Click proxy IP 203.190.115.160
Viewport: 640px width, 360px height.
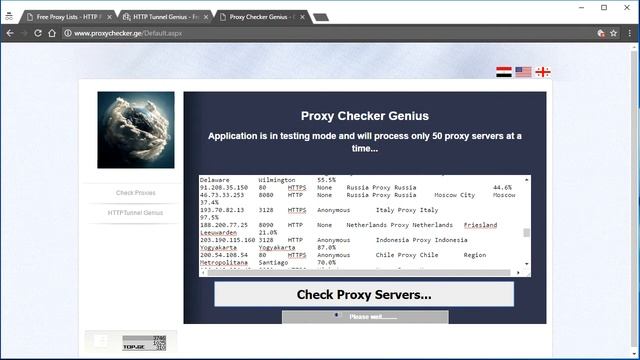pyautogui.click(x=227, y=240)
